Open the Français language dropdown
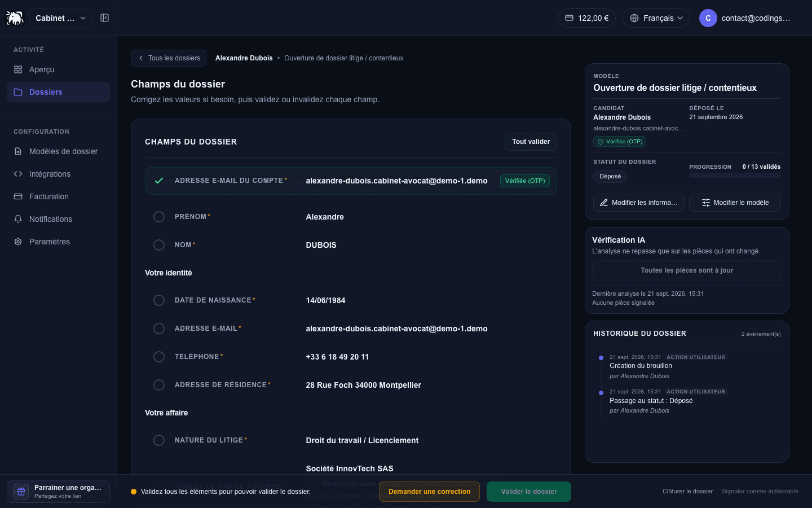 click(656, 18)
